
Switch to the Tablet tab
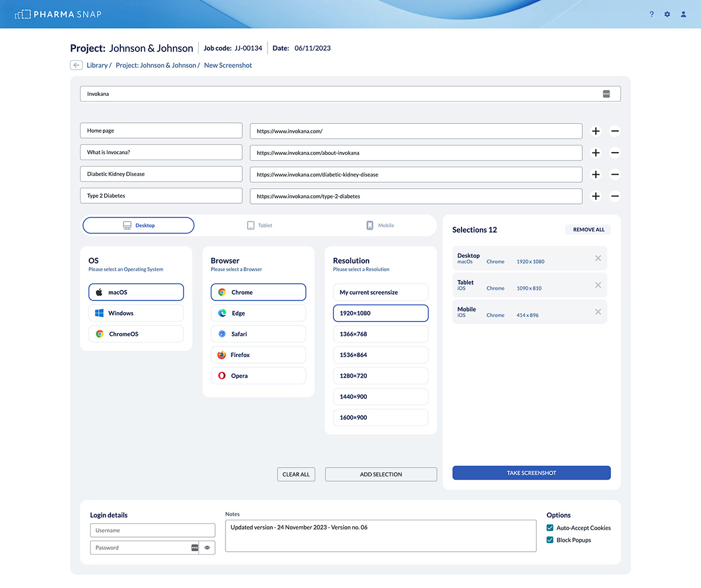[259, 225]
